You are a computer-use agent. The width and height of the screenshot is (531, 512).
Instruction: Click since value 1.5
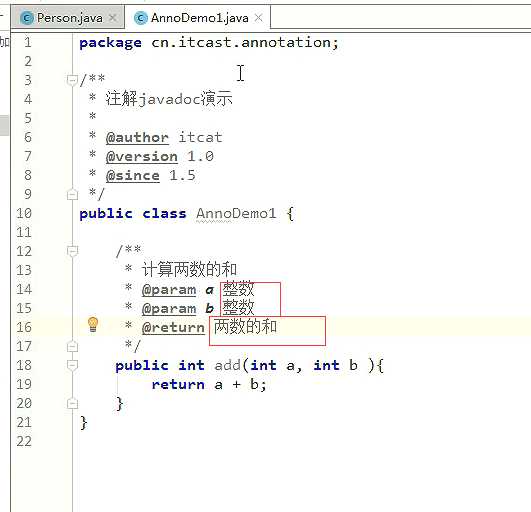[182, 175]
